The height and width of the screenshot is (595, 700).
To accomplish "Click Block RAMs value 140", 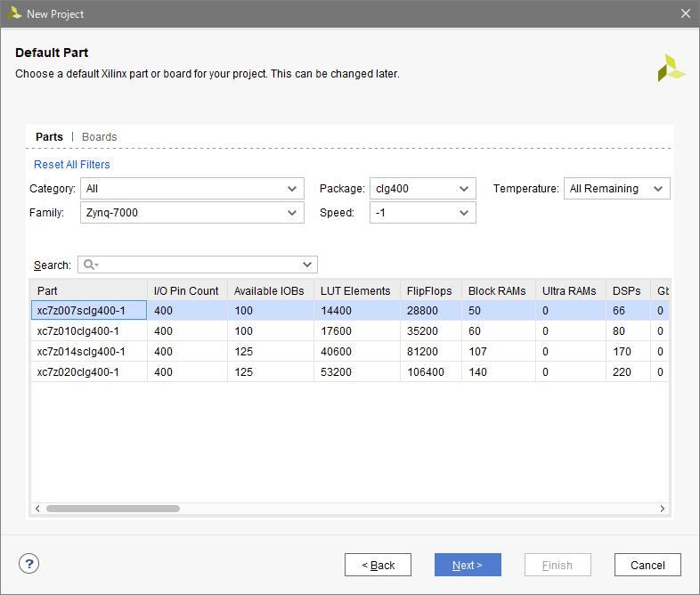I will (x=477, y=371).
